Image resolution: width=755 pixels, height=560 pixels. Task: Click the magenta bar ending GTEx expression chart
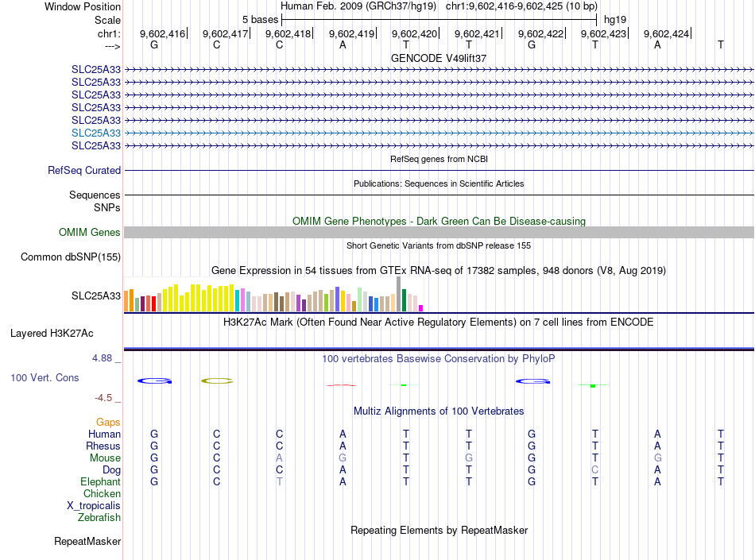[x=421, y=307]
